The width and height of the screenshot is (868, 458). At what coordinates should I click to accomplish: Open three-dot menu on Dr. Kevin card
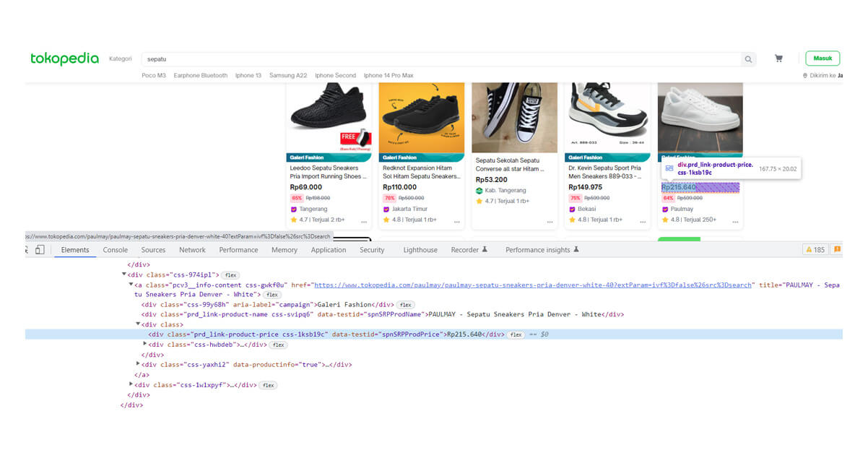point(642,222)
